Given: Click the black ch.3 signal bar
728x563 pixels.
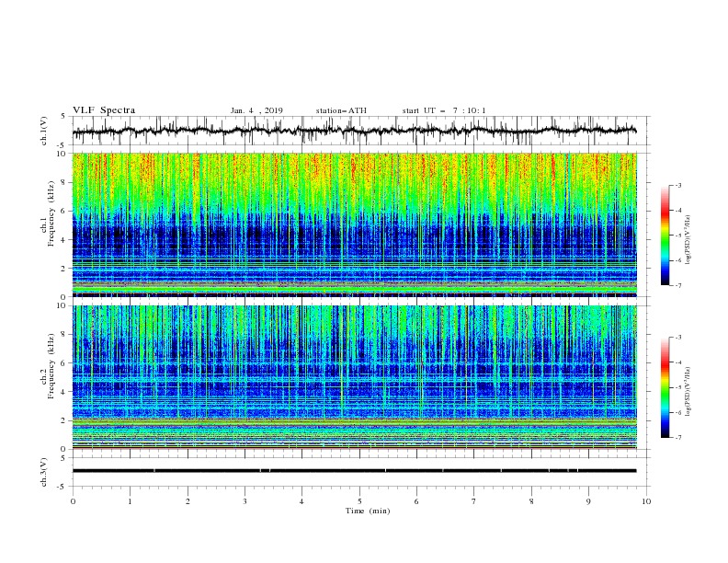Looking at the screenshot, I should 354,471.
